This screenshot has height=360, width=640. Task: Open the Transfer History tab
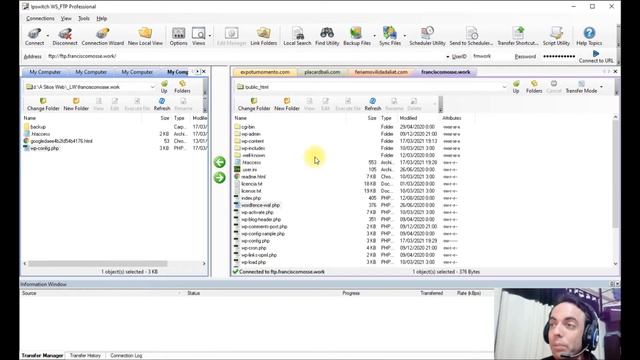point(85,356)
